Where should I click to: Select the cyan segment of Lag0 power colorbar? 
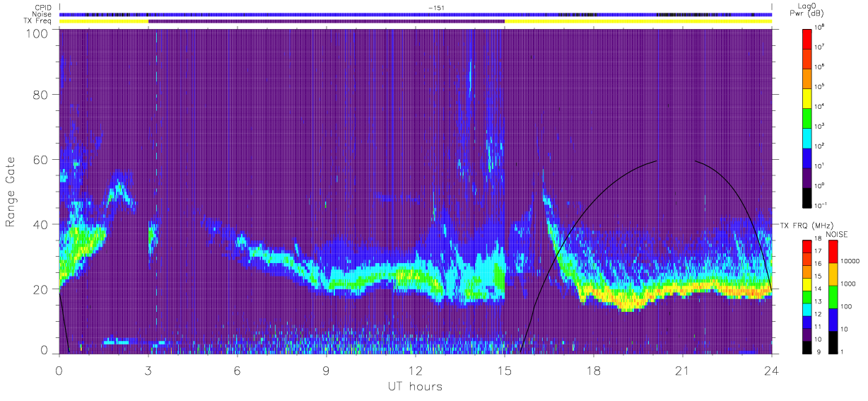click(809, 137)
